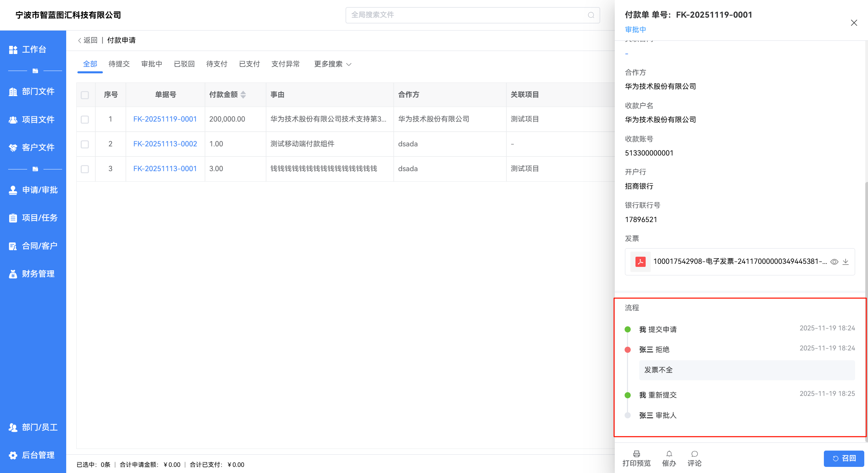Click the 催办 bell icon

coord(669,454)
